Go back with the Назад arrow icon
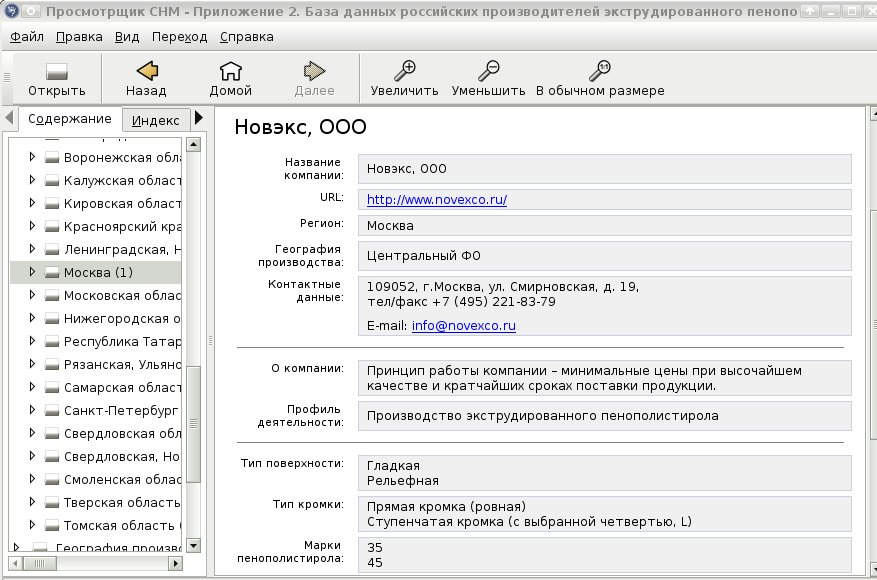The image size is (877, 580). [147, 71]
